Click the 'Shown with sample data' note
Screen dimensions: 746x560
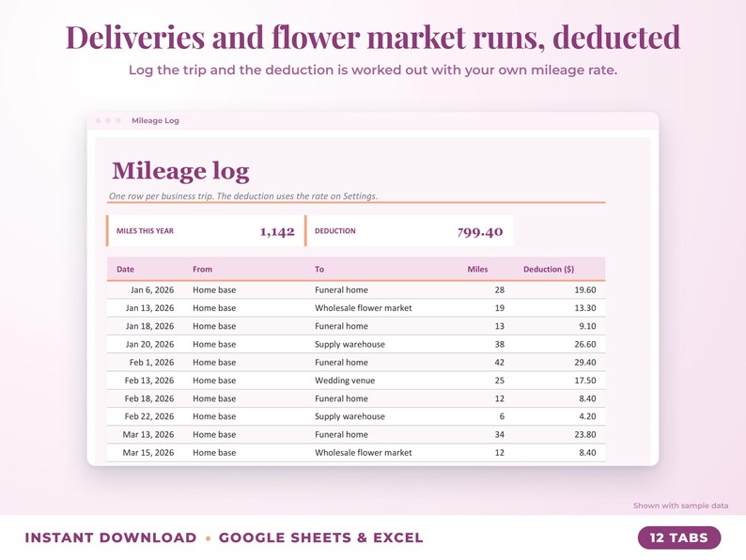click(680, 506)
